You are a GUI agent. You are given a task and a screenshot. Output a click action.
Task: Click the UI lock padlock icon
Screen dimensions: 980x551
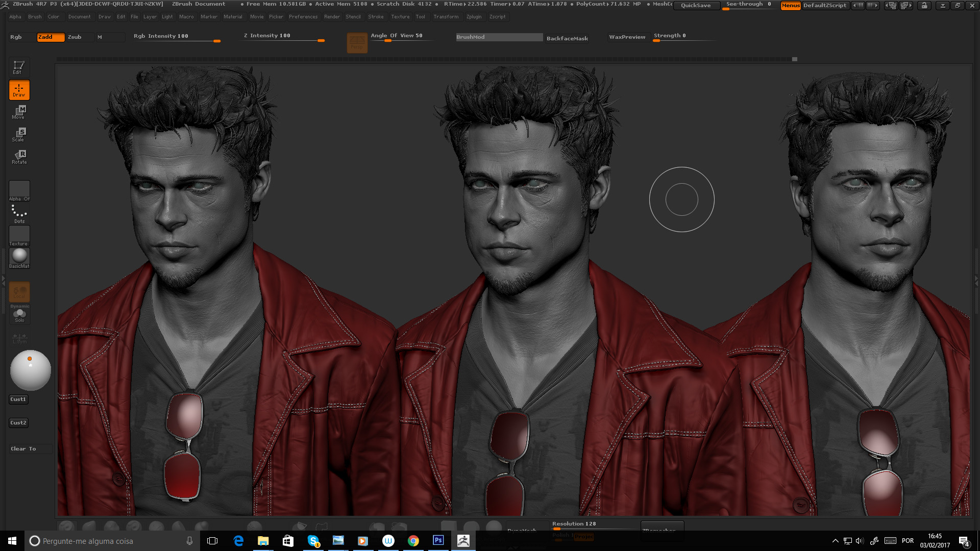[924, 6]
